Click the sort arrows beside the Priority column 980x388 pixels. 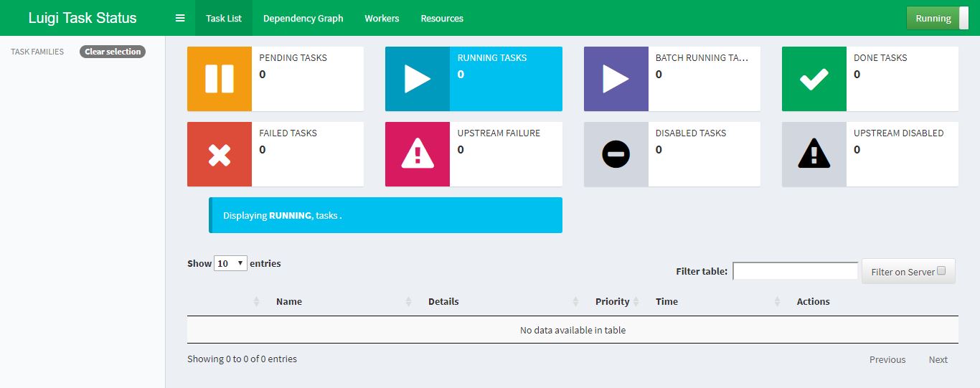(x=636, y=302)
